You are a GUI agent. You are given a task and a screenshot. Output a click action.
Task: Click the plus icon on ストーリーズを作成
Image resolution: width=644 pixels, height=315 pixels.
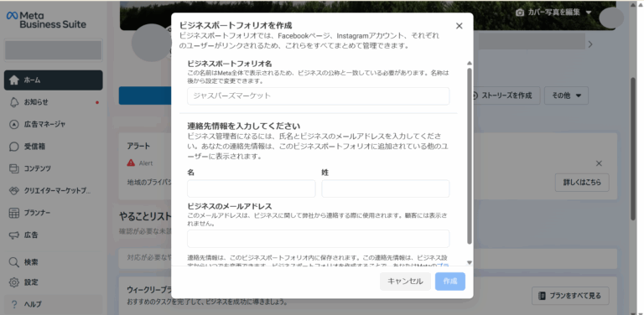[475, 96]
